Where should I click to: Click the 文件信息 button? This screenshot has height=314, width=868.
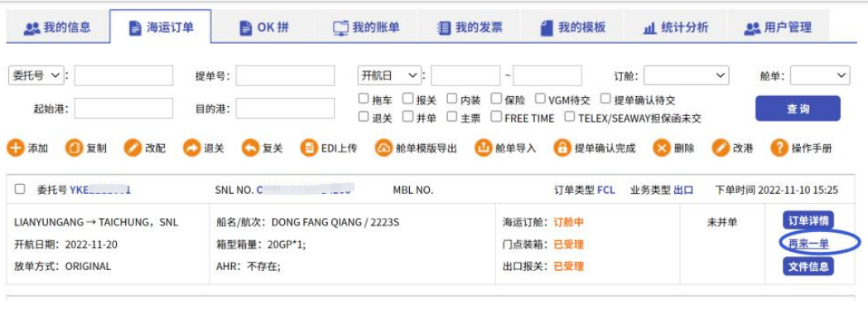[808, 267]
